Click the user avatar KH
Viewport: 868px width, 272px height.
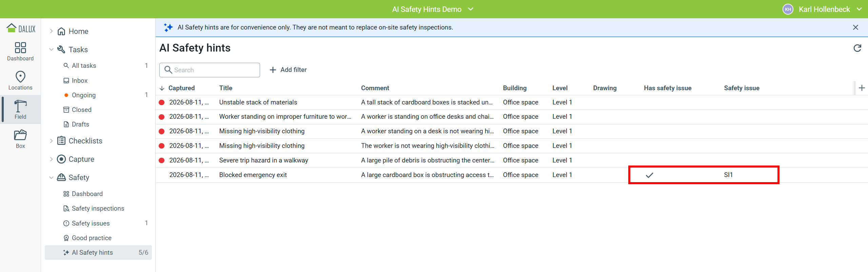coord(788,9)
